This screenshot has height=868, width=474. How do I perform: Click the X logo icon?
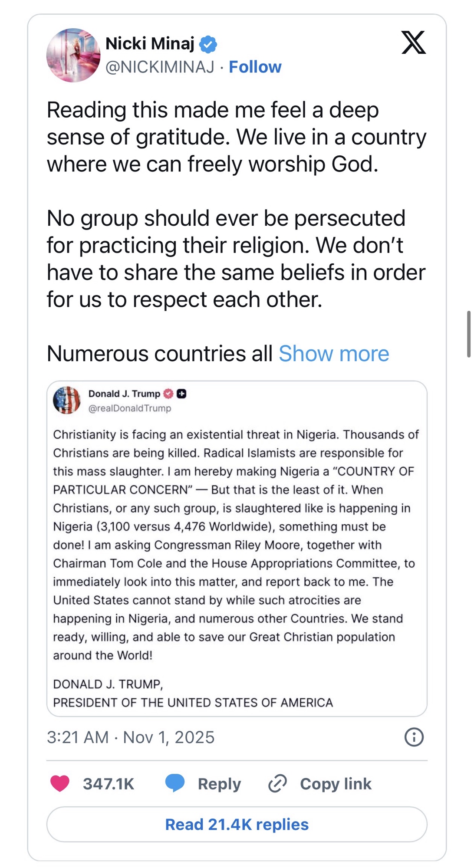(x=414, y=43)
